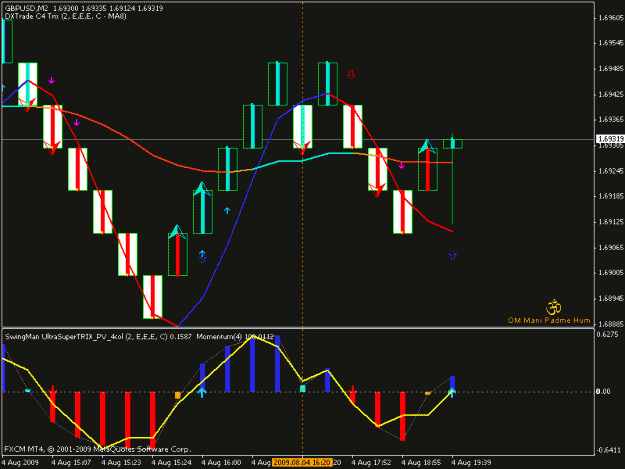Click price scale value 1.69605
Image resolution: width=625 pixels, height=469 pixels.
click(x=611, y=18)
